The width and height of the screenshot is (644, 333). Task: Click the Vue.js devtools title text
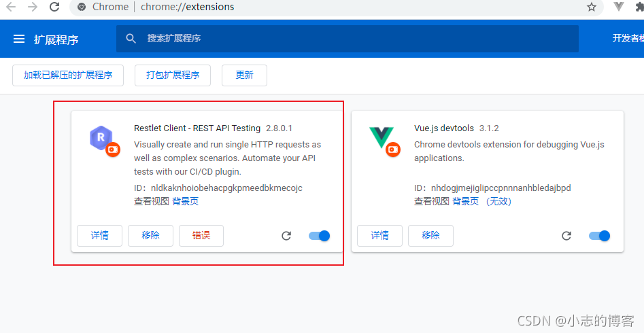(x=444, y=128)
